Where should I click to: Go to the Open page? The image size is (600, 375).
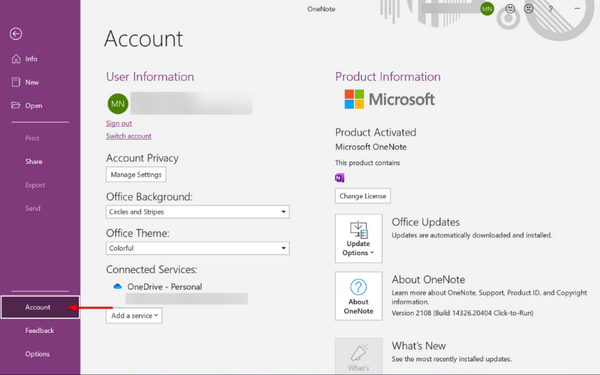pyautogui.click(x=27, y=106)
